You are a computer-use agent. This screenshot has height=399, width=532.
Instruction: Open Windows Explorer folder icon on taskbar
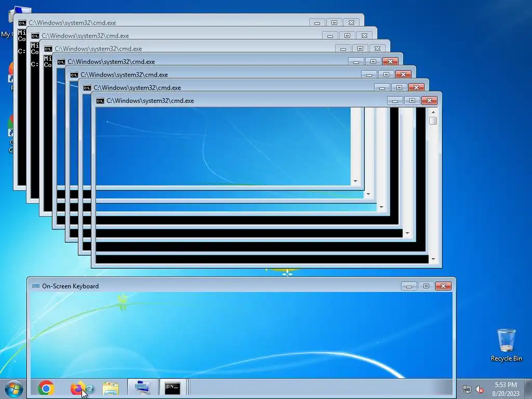111,389
